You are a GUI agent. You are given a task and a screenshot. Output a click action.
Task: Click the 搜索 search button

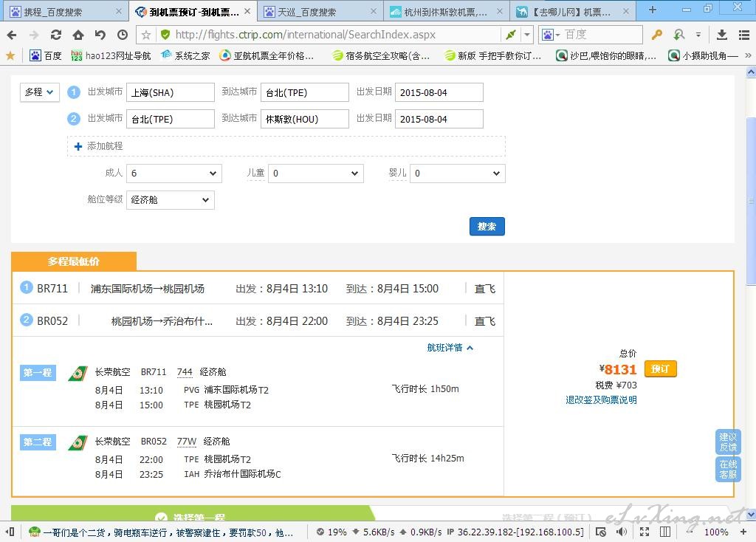[487, 227]
